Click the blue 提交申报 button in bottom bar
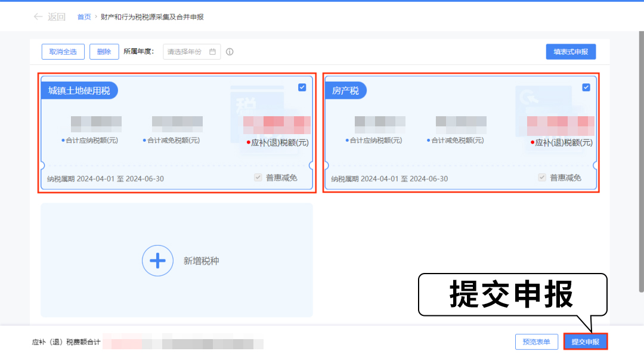644x357 pixels. coord(585,342)
